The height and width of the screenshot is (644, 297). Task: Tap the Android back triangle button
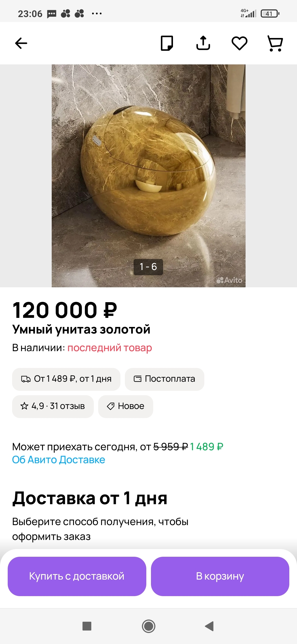pos(210,626)
